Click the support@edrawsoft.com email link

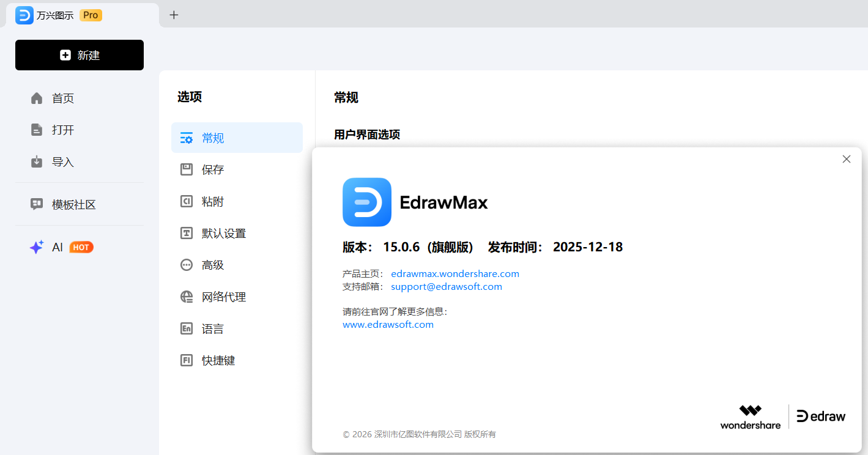(x=446, y=287)
